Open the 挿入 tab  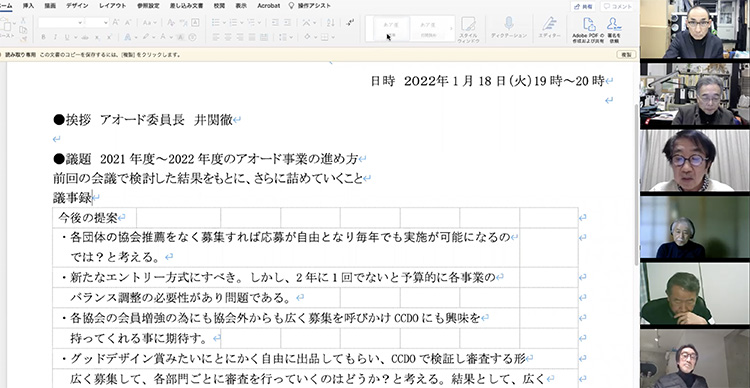tap(28, 6)
